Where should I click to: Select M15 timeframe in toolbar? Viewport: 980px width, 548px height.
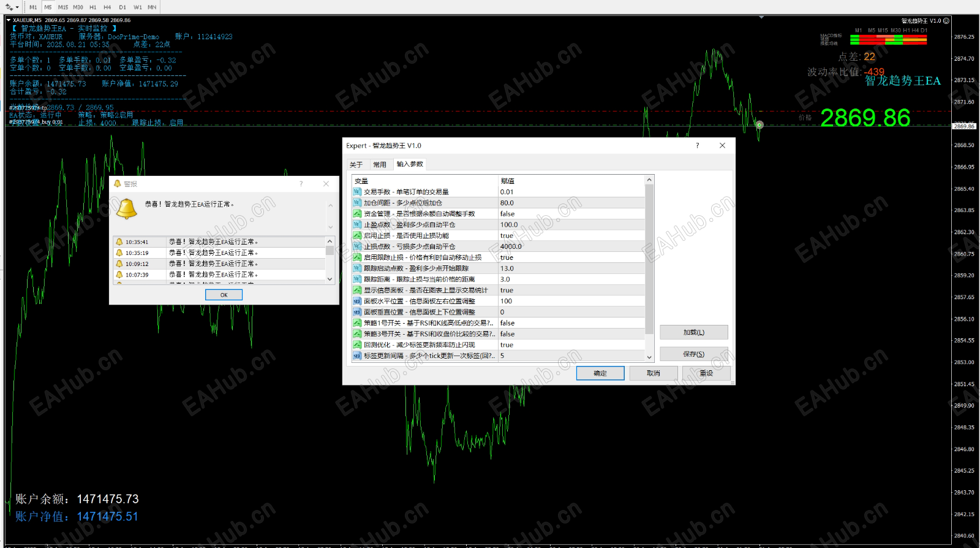pyautogui.click(x=63, y=7)
